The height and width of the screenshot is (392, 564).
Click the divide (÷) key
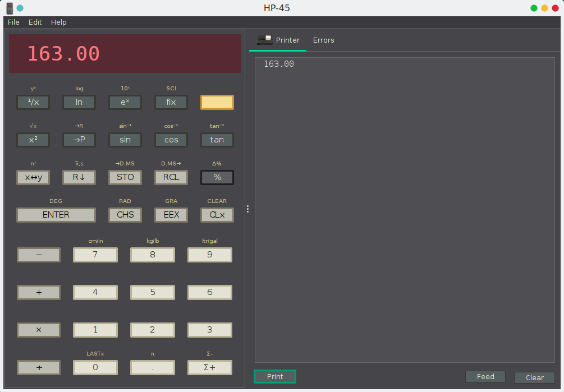click(39, 367)
